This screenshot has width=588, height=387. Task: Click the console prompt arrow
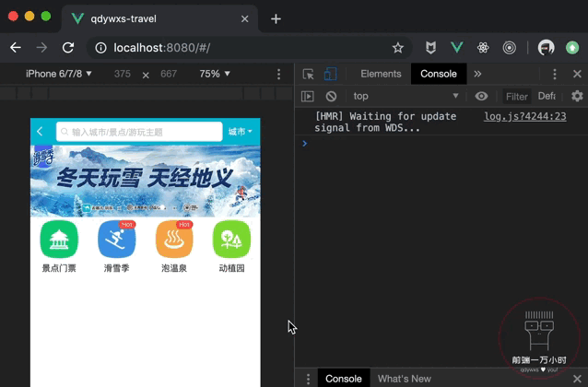click(304, 143)
